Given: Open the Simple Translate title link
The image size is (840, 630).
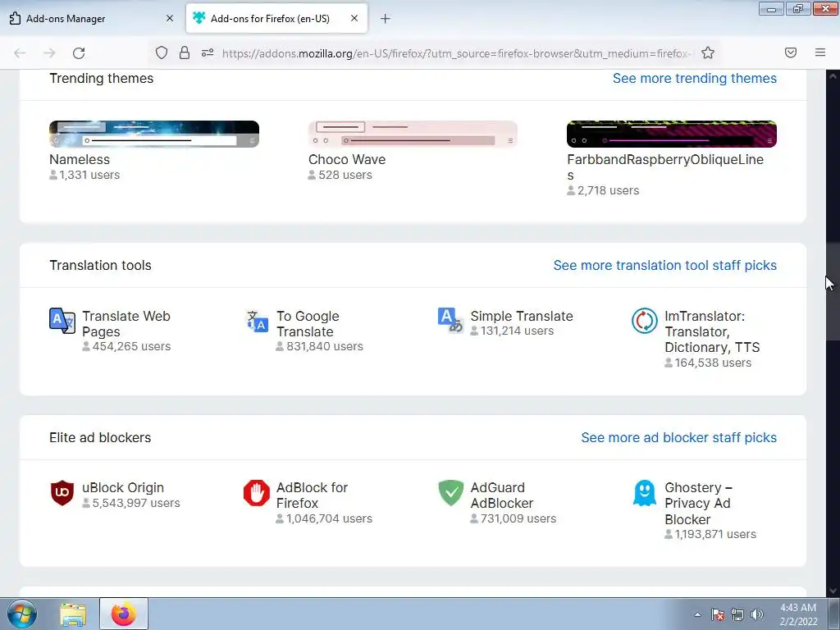Looking at the screenshot, I should (x=522, y=316).
